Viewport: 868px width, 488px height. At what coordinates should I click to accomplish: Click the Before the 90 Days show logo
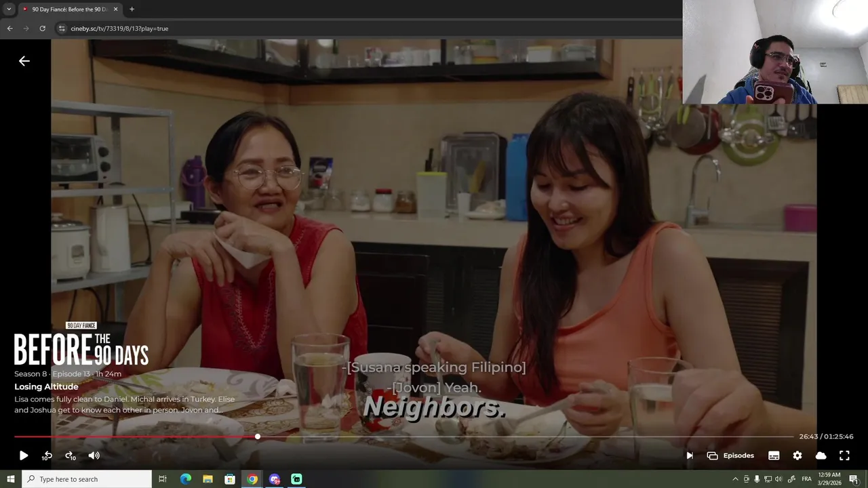pyautogui.click(x=81, y=344)
